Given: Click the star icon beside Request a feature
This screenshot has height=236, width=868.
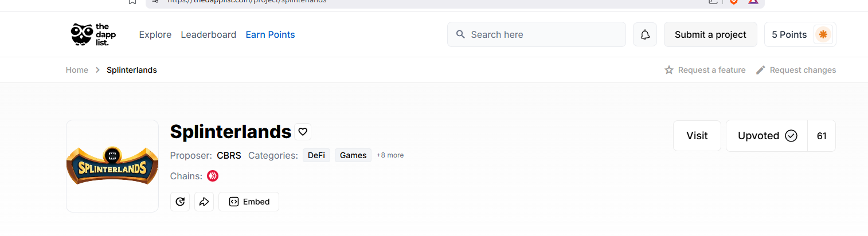Looking at the screenshot, I should point(669,70).
